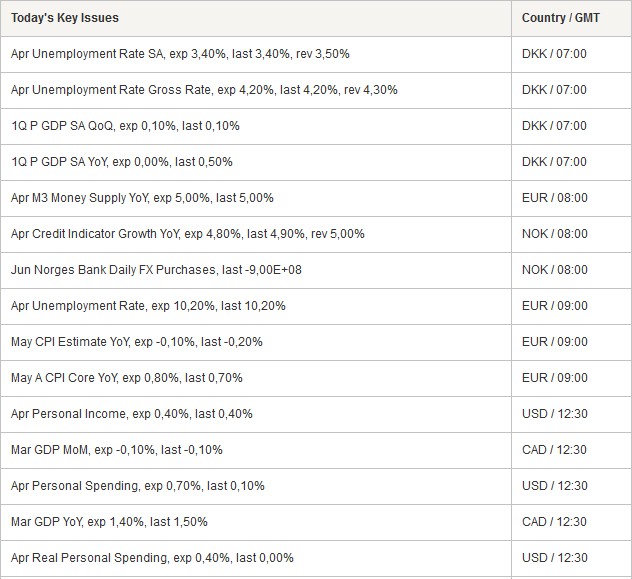Click the 1Q P GDP SA YoY entry
This screenshot has height=579, width=632.
122,162
